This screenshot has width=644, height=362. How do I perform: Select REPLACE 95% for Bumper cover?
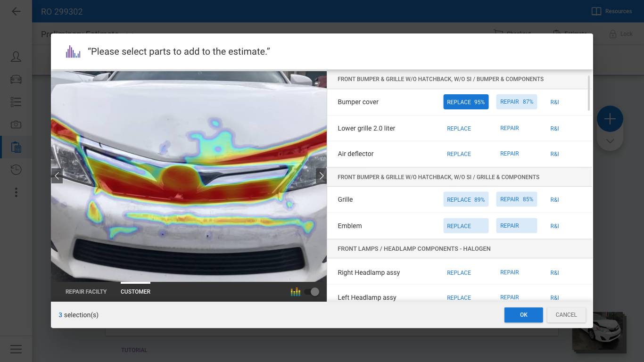coord(466,102)
